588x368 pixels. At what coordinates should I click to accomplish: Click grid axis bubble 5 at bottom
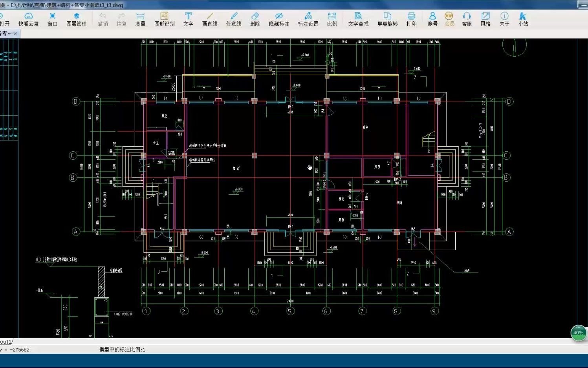pyautogui.click(x=290, y=311)
